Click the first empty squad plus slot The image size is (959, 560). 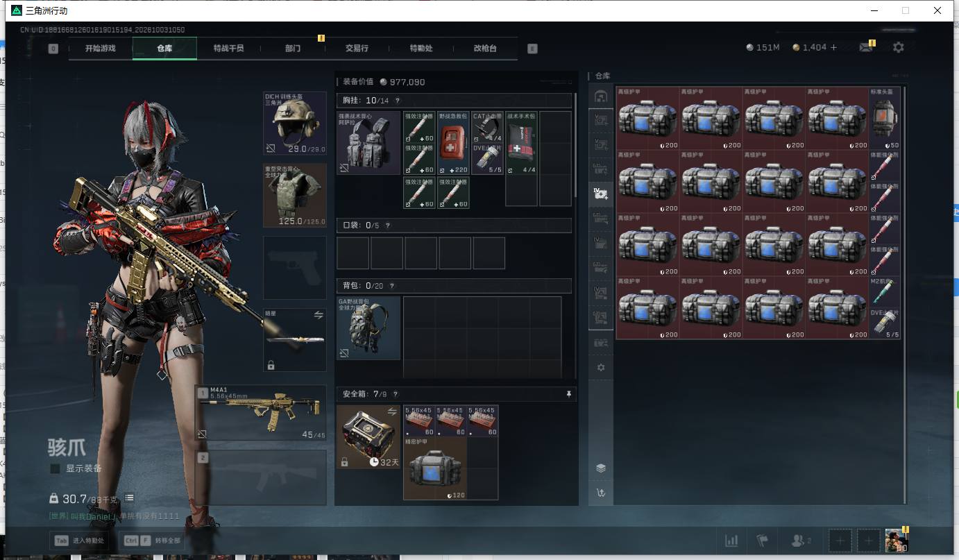pyautogui.click(x=840, y=541)
